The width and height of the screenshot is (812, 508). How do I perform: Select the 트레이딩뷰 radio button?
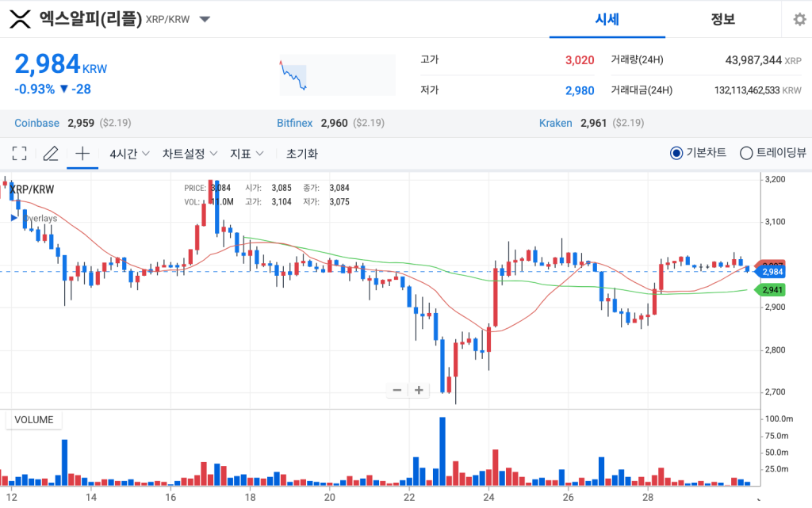(746, 153)
